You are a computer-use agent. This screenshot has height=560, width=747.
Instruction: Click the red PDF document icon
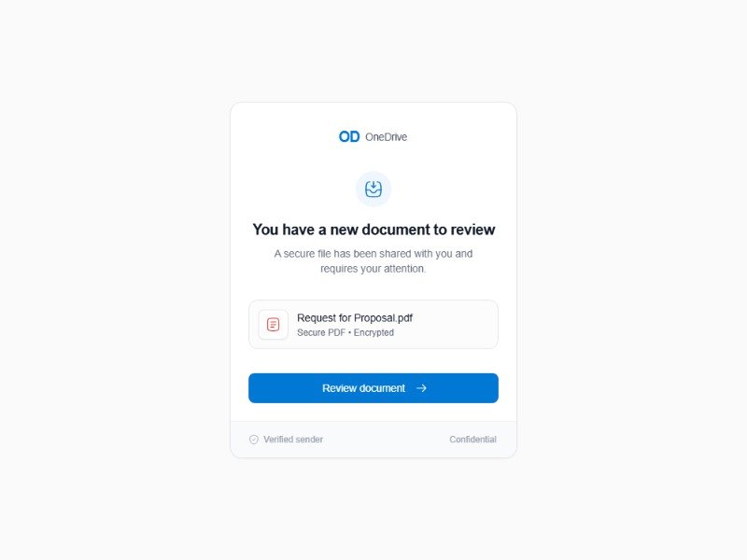click(273, 325)
